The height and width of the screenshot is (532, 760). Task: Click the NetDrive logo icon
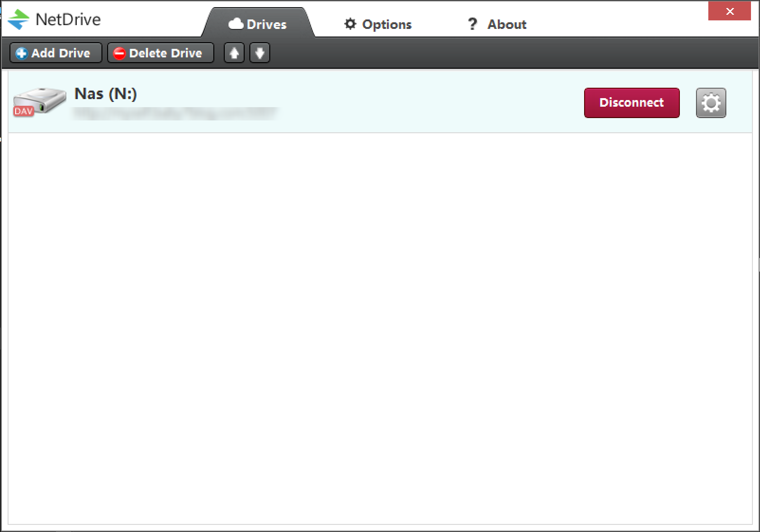coord(18,20)
